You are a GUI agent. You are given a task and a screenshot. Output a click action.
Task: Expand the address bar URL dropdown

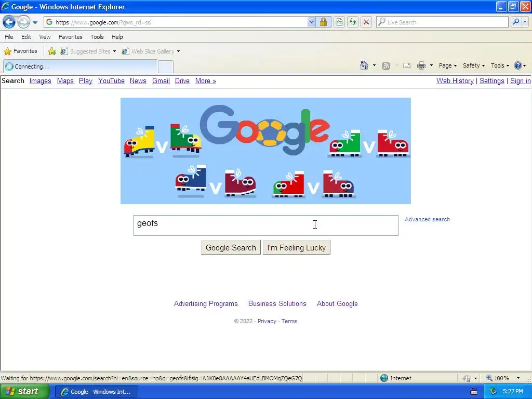[311, 22]
